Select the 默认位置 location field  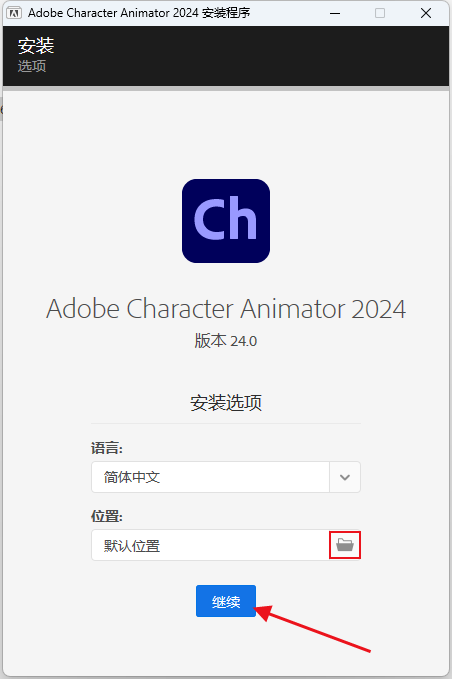pos(210,545)
